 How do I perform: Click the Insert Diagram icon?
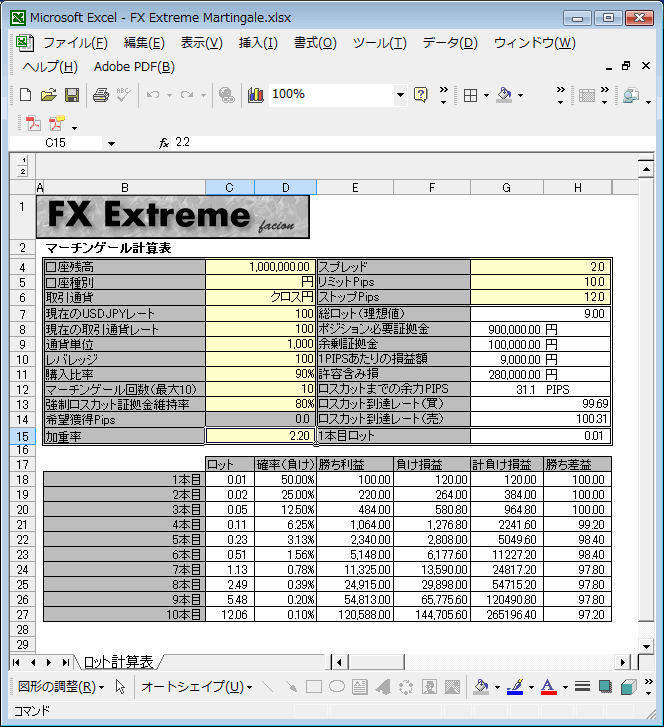coord(406,687)
